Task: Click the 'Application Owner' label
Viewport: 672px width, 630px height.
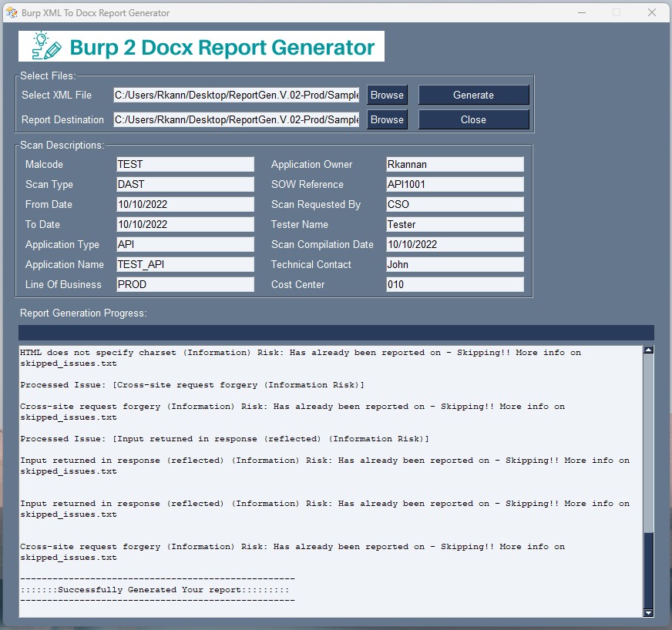Action: coord(311,165)
